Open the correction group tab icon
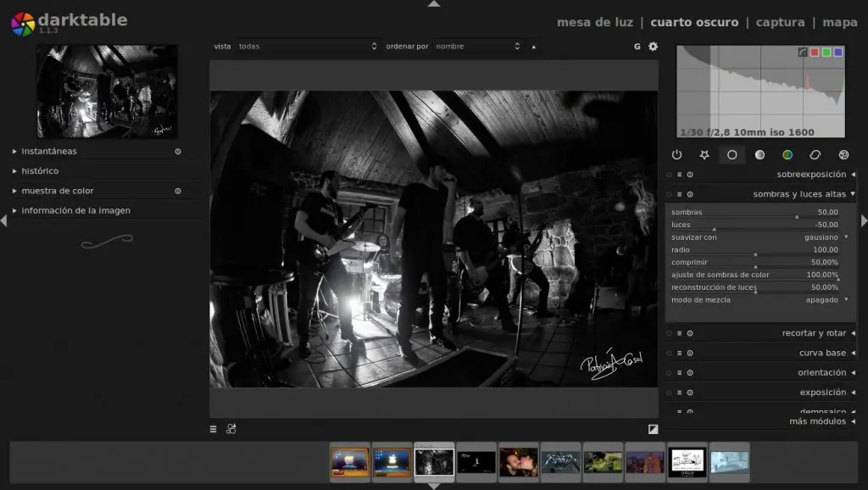 815,155
